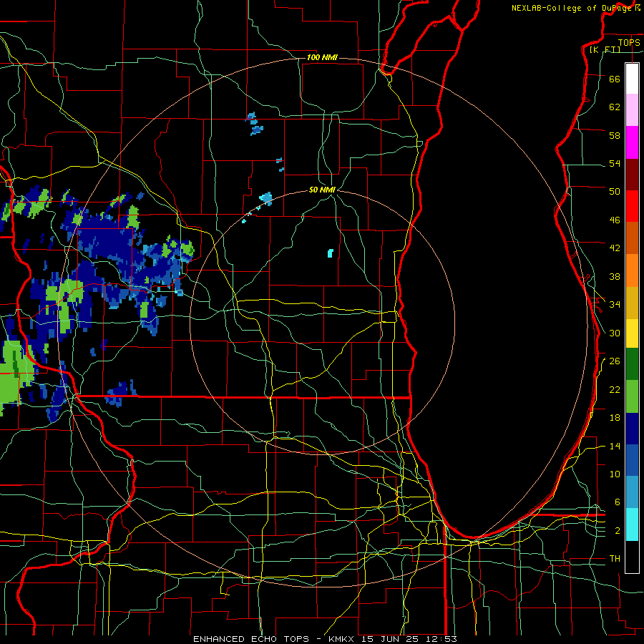The width and height of the screenshot is (644, 644).
Task: Click the "50 NMI" range ring label
Action: tap(323, 190)
